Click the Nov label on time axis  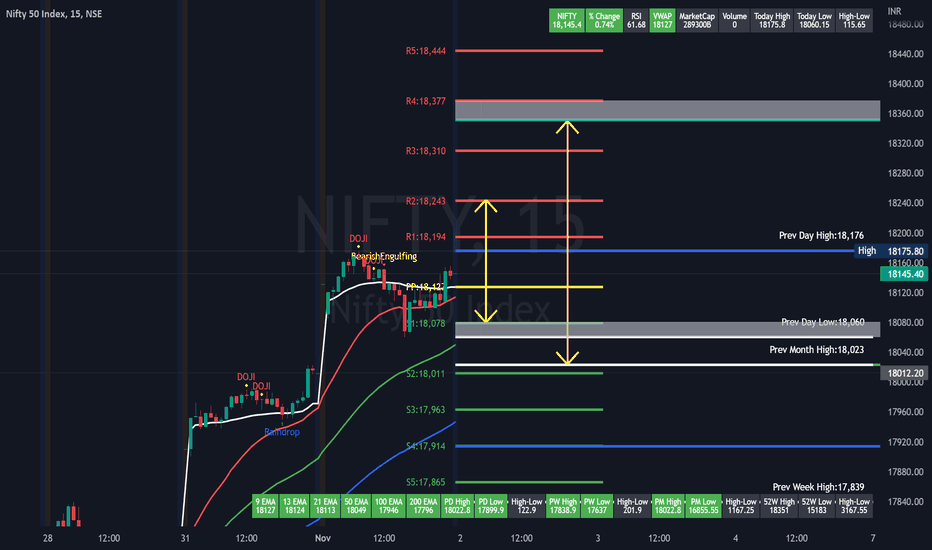click(323, 538)
